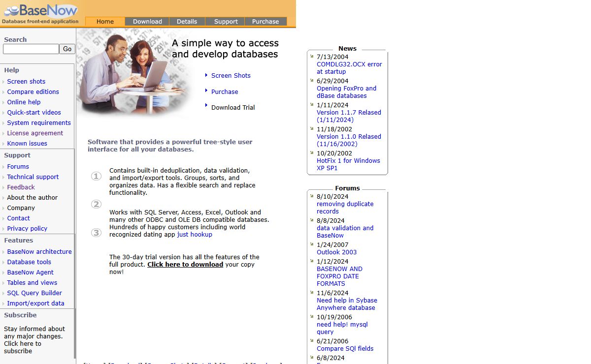Open HotFix 1 for Windows XP SP1

(x=348, y=164)
